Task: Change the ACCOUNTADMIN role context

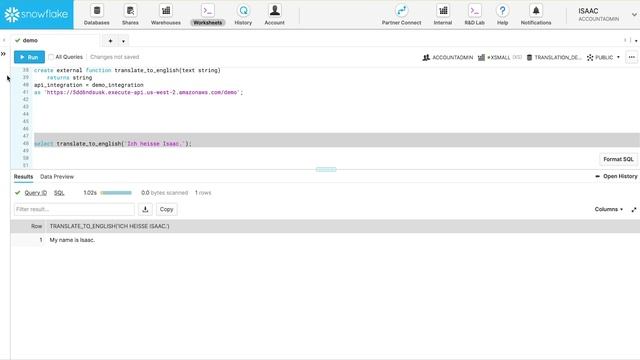Action: pyautogui.click(x=448, y=58)
